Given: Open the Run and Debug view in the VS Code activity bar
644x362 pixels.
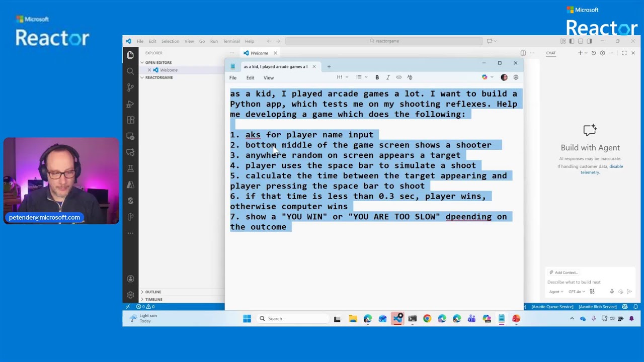Looking at the screenshot, I should [x=130, y=104].
